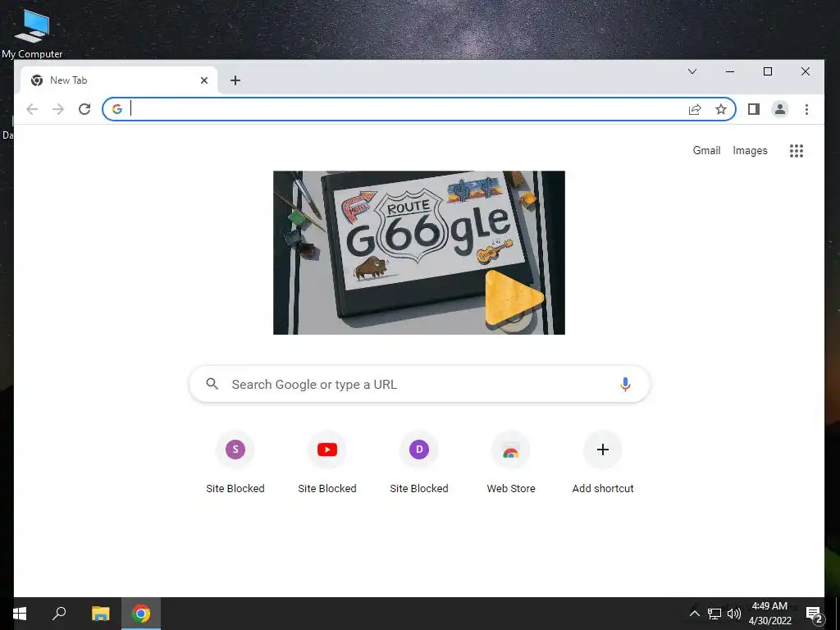Image resolution: width=840 pixels, height=630 pixels.
Task: Open the Google apps grid
Action: [797, 151]
